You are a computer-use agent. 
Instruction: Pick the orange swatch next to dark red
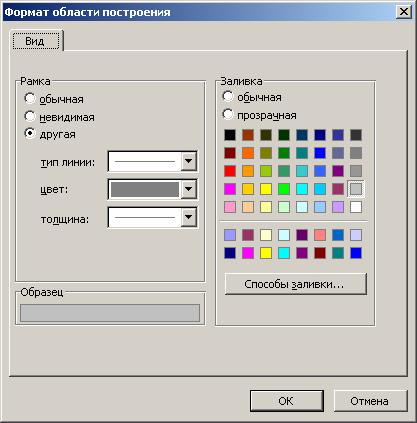248,153
